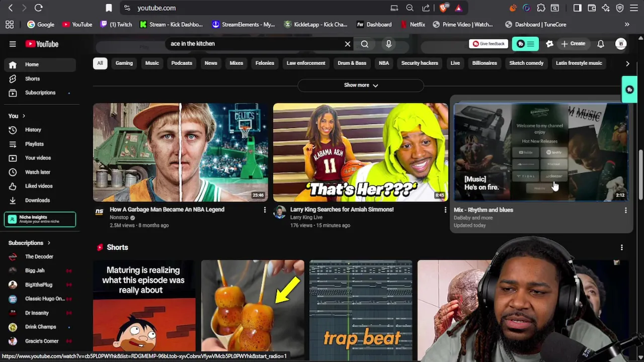Open Leo AI sparkle icon
This screenshot has height=362, width=644.
pyautogui.click(x=606, y=8)
